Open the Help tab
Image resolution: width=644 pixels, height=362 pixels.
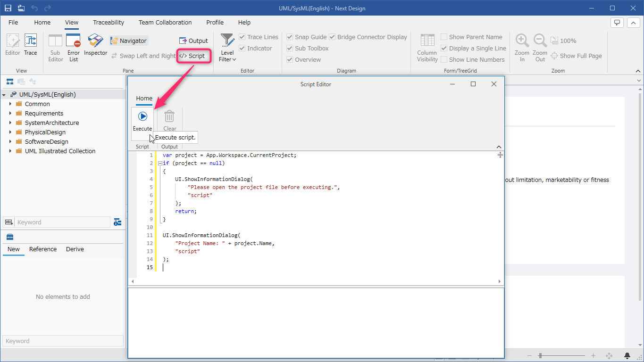click(x=244, y=22)
